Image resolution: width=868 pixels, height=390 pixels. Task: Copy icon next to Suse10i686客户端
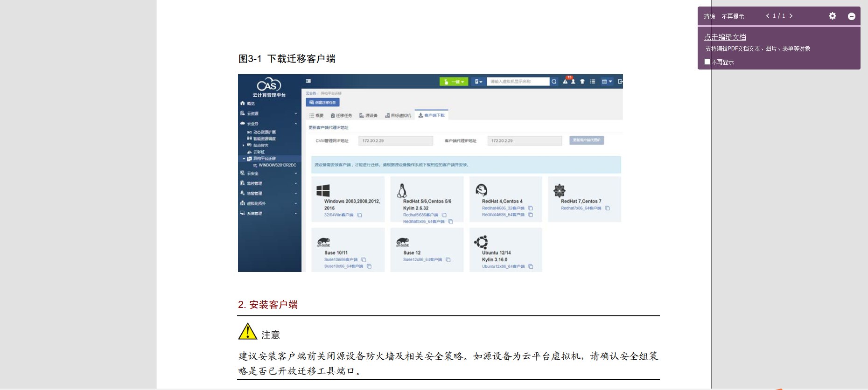pos(364,260)
